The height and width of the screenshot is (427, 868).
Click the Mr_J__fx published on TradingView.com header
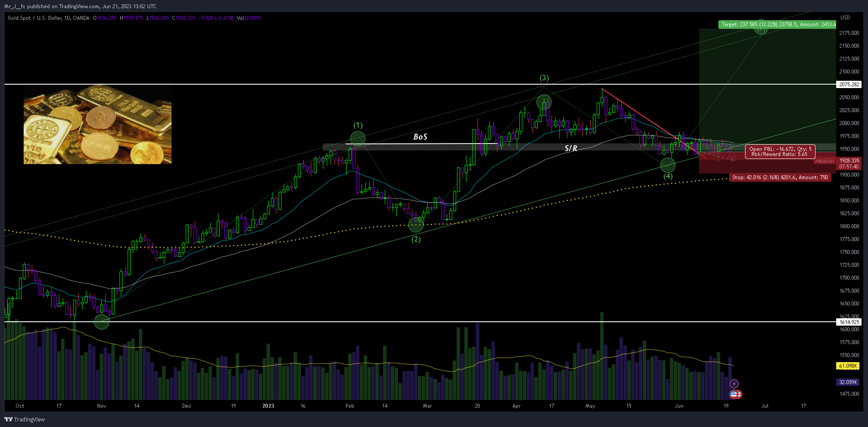[80, 6]
